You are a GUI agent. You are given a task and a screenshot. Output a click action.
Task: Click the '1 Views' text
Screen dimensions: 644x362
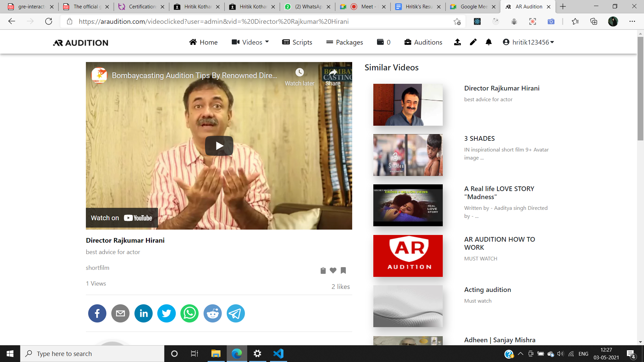coord(96,284)
